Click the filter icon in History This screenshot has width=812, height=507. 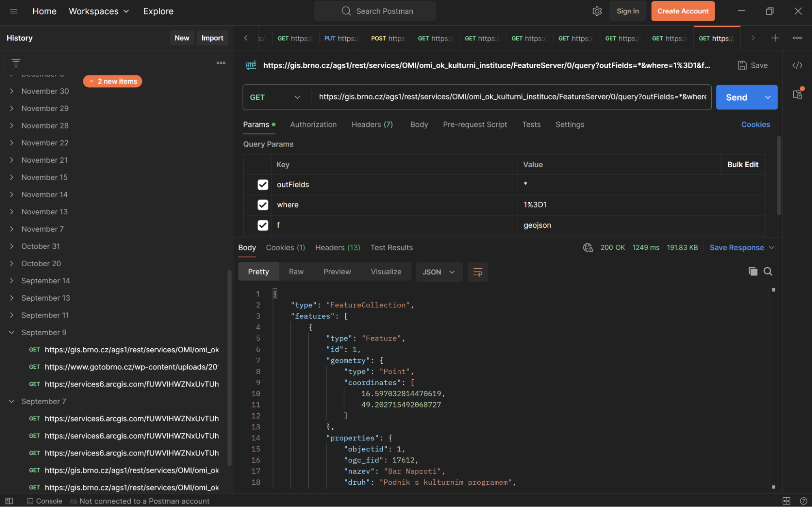coord(16,63)
